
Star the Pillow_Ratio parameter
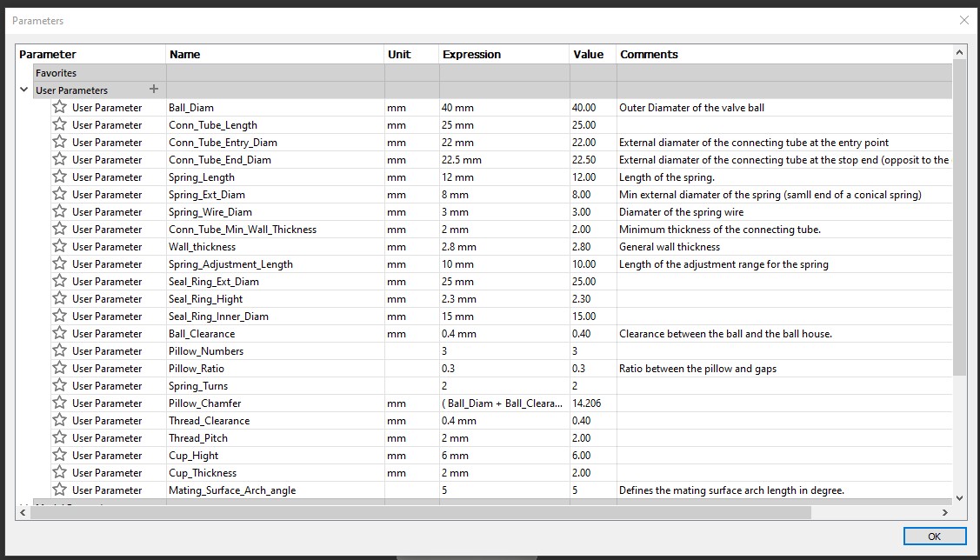[59, 368]
